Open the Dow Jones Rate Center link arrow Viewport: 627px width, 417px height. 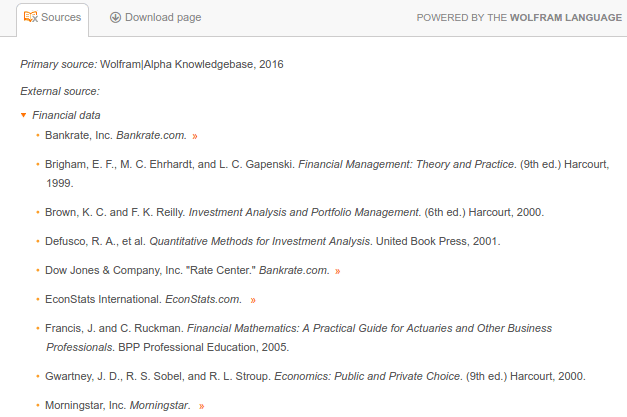tap(338, 271)
